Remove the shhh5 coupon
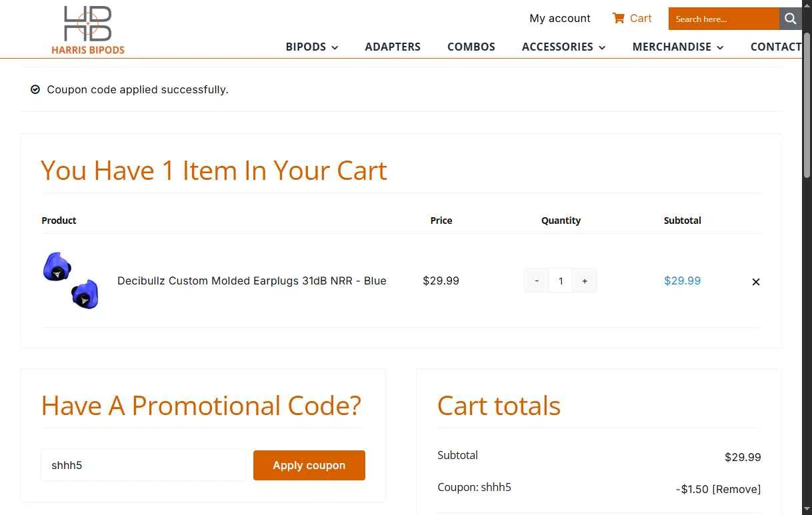Image resolution: width=812 pixels, height=515 pixels. (736, 489)
